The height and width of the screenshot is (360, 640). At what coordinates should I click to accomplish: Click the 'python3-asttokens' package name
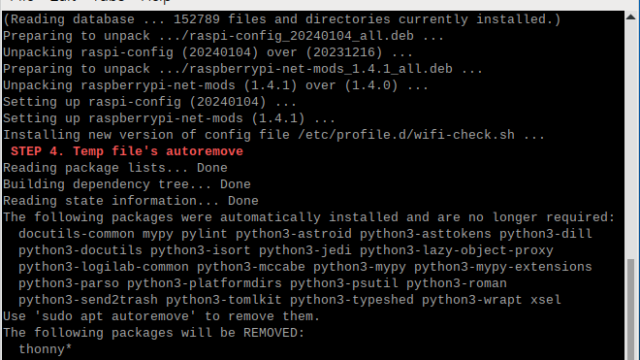pyautogui.click(x=425, y=234)
